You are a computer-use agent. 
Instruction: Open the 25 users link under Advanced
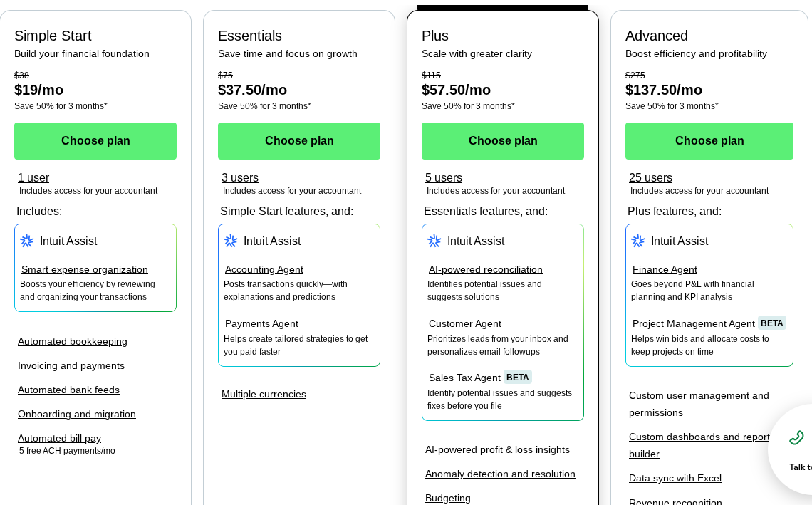tap(650, 177)
